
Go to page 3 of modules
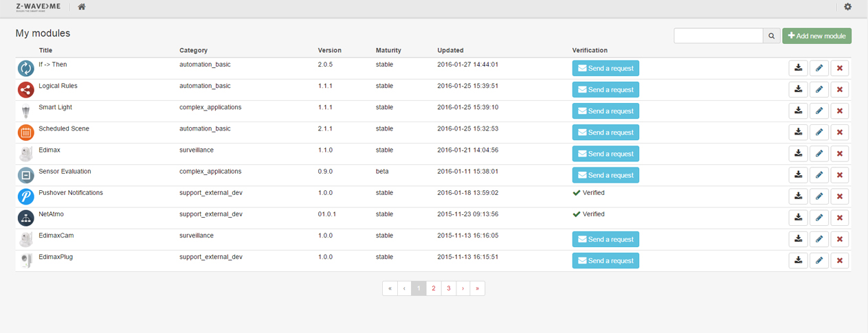[x=449, y=288]
